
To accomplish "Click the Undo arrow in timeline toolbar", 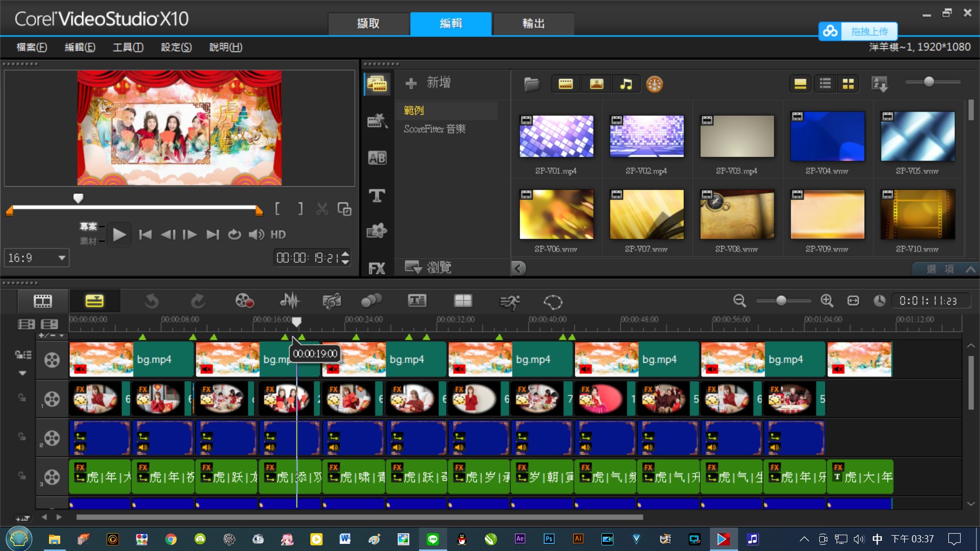I will point(152,302).
